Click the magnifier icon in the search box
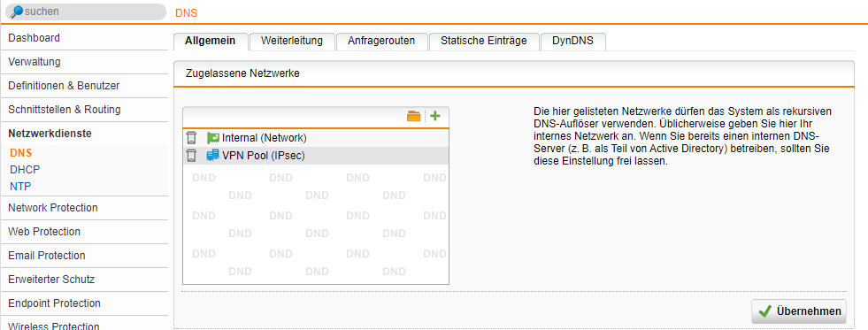The image size is (868, 330). (x=17, y=12)
